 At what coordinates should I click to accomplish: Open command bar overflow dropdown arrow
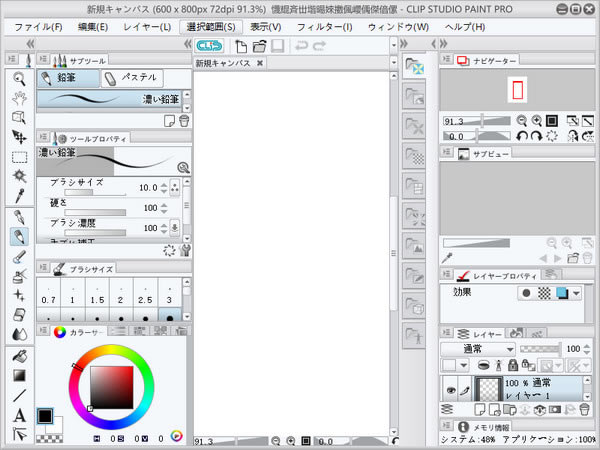394,46
